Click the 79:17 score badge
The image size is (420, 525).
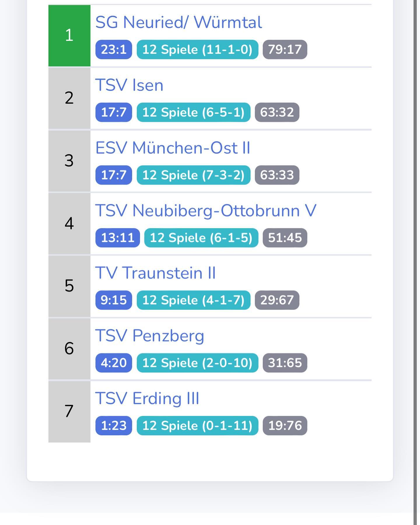tap(285, 50)
